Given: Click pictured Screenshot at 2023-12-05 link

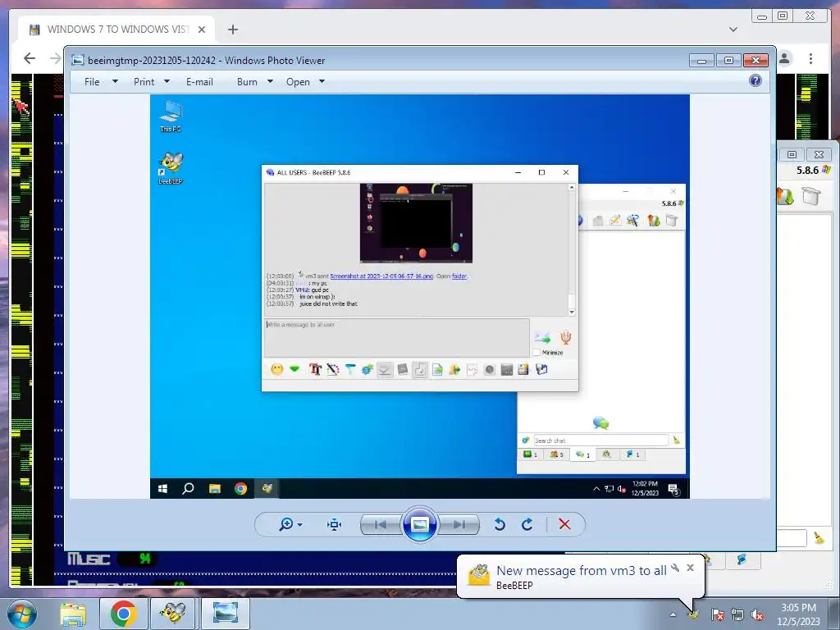Looking at the screenshot, I should pyautogui.click(x=381, y=276).
